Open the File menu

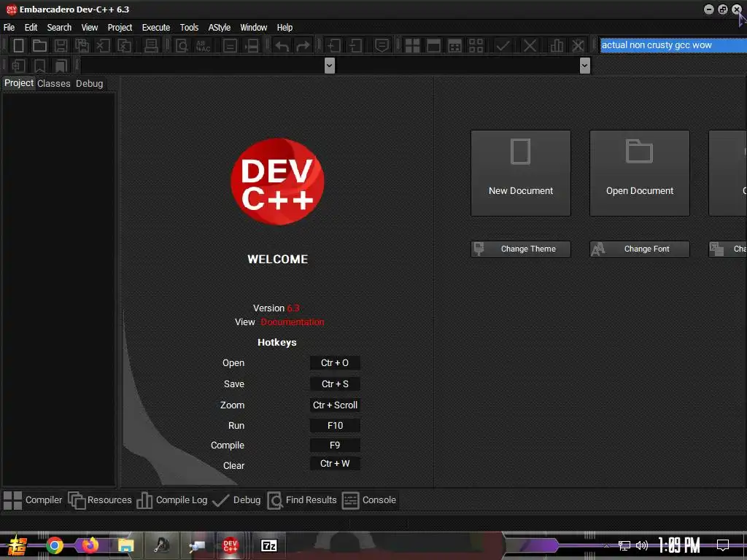[x=9, y=28]
